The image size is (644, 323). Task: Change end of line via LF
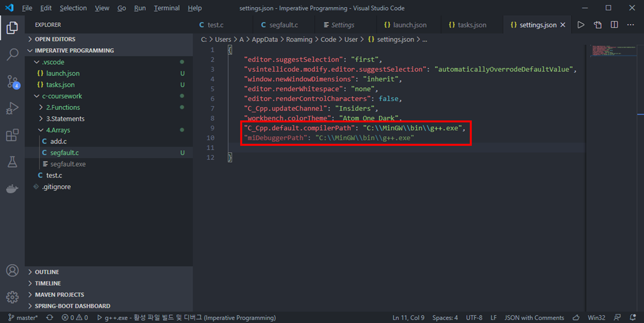(x=494, y=318)
